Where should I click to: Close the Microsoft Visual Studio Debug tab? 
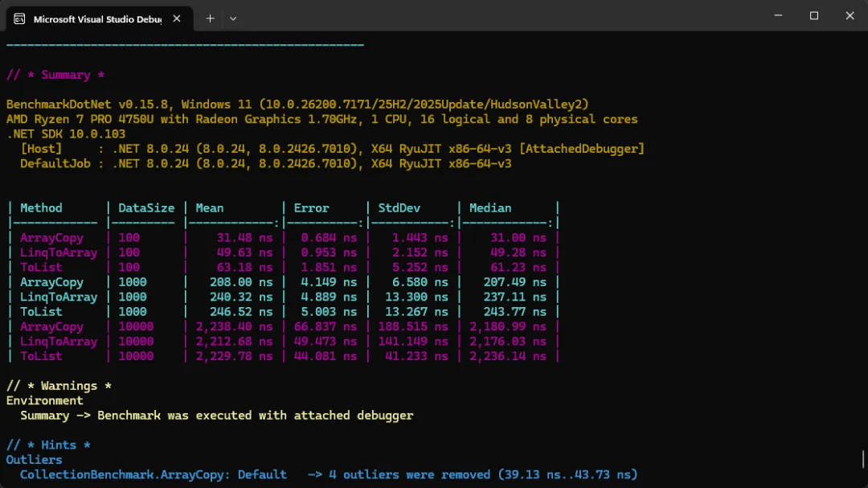tap(177, 18)
